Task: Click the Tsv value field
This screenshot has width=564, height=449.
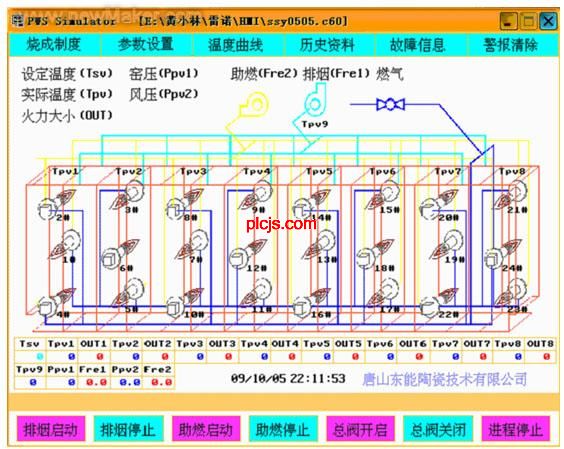Action: [30, 357]
